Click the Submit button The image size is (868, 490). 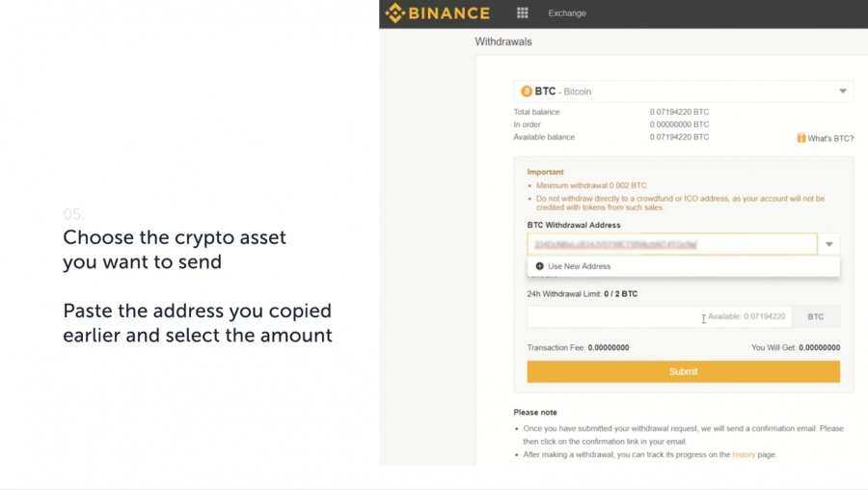(683, 371)
